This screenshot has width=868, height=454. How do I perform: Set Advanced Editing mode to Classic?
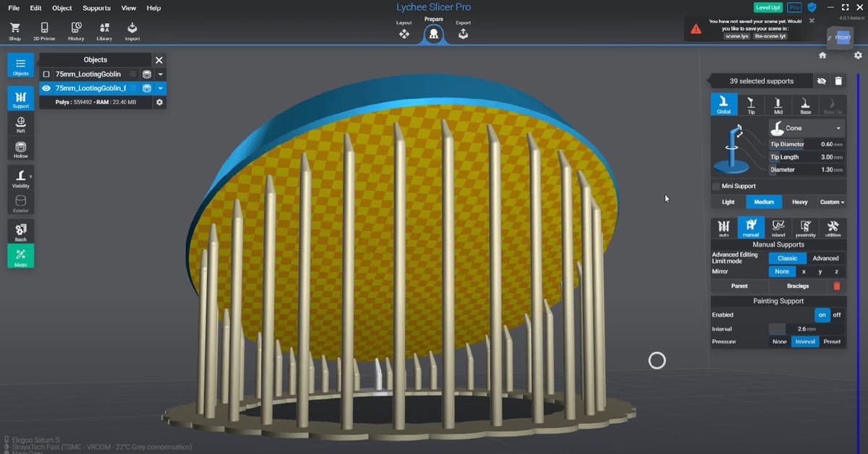(788, 258)
